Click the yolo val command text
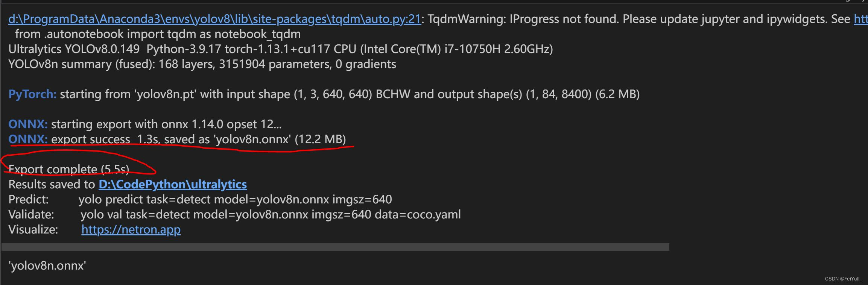This screenshot has height=285, width=868. 271,214
